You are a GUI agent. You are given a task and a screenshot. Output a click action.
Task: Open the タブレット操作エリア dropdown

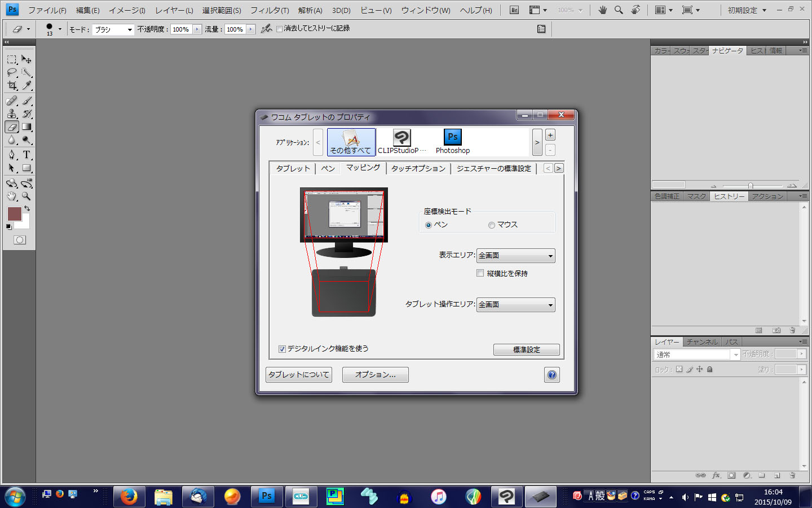point(515,305)
